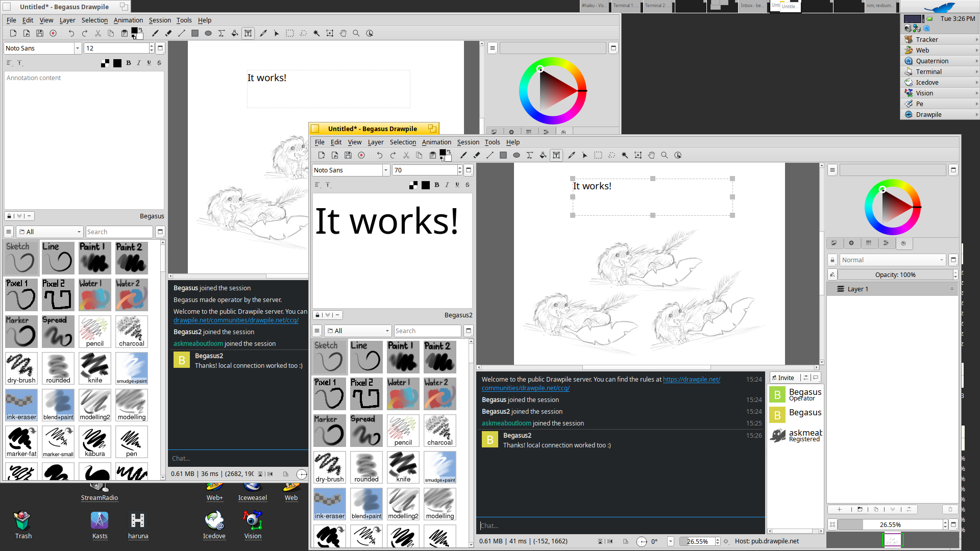Click the Chat input field in front window
The image size is (980, 551).
point(620,525)
